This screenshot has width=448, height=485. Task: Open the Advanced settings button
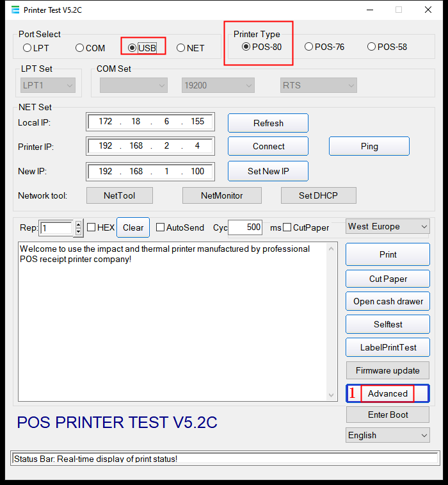[387, 393]
